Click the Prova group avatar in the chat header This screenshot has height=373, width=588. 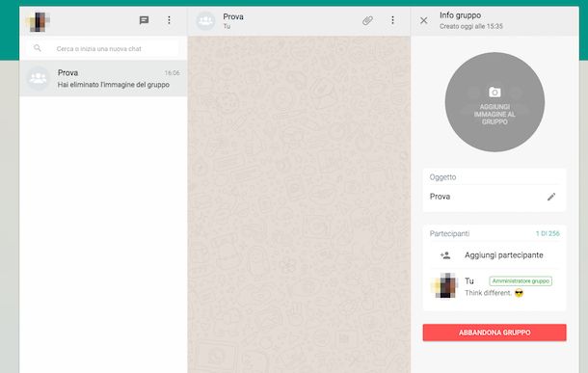click(206, 20)
